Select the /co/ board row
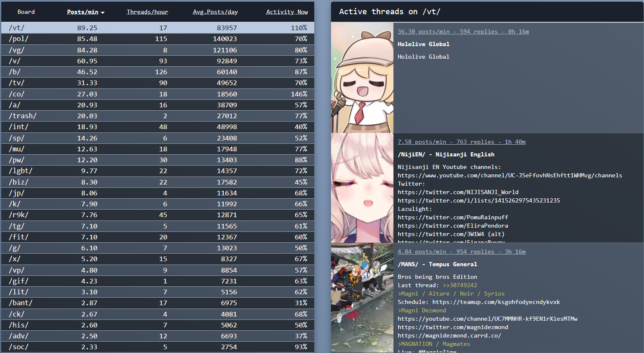The height and width of the screenshot is (353, 644). (x=158, y=94)
